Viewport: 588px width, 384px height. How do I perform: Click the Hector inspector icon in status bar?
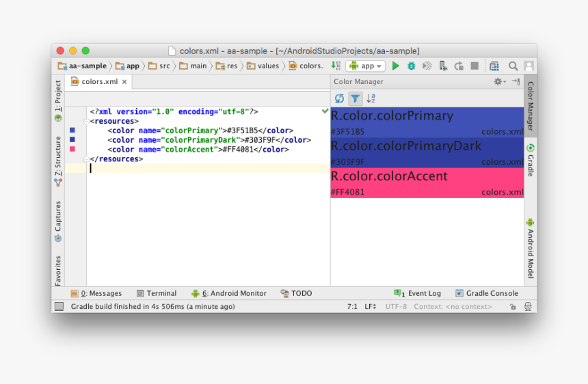click(528, 307)
